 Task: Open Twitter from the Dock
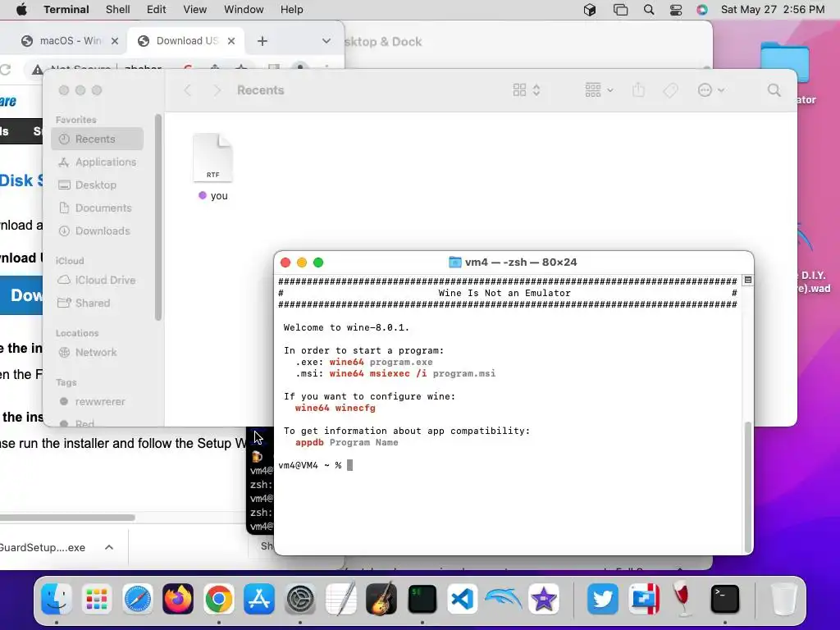point(603,598)
